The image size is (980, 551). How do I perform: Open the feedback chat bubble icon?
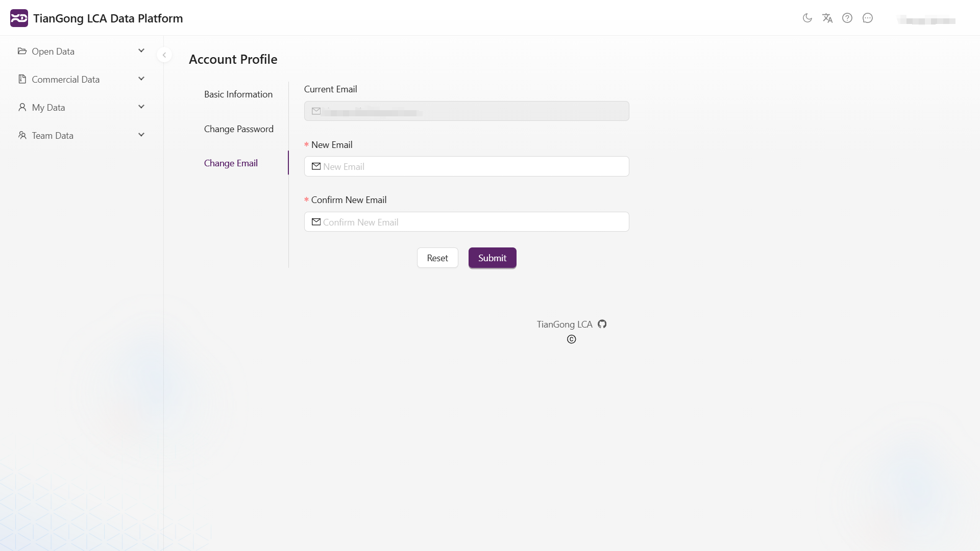pyautogui.click(x=868, y=18)
